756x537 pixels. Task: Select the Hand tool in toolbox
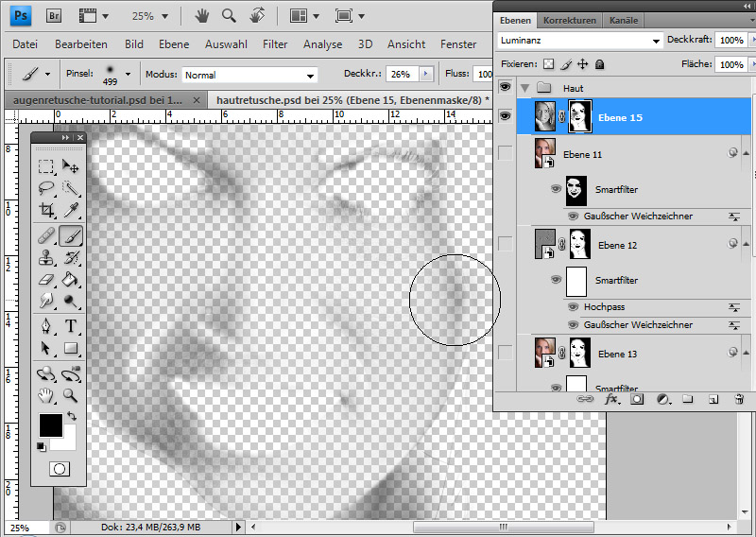click(46, 395)
